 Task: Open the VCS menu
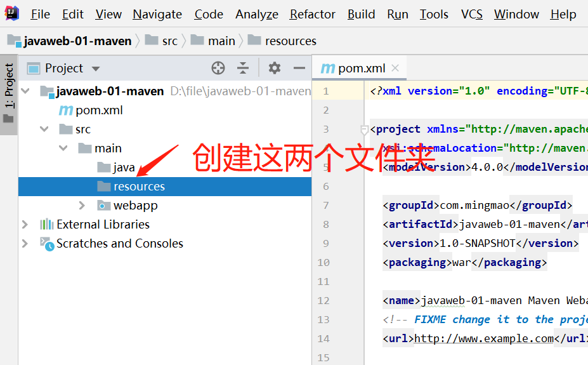[x=472, y=14]
